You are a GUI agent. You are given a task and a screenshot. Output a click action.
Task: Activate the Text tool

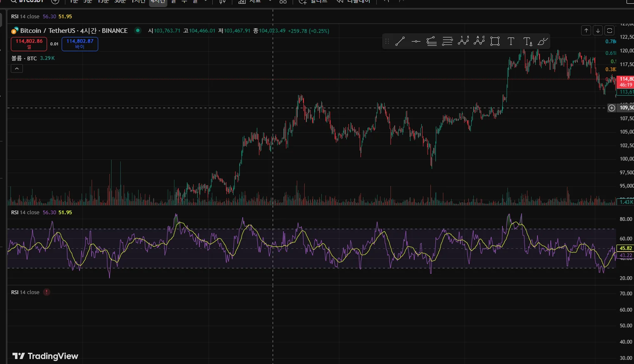click(x=511, y=41)
